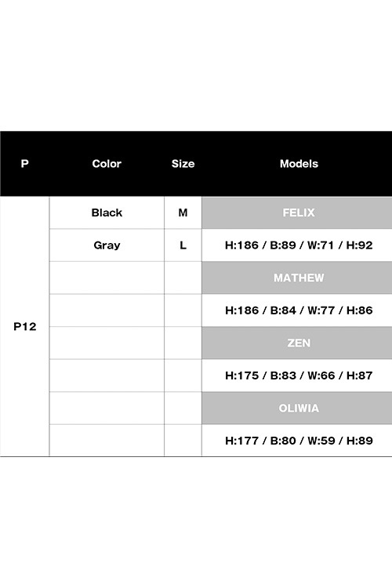Click the empty color cell beside MATHEW
The image size is (392, 588).
(x=107, y=278)
